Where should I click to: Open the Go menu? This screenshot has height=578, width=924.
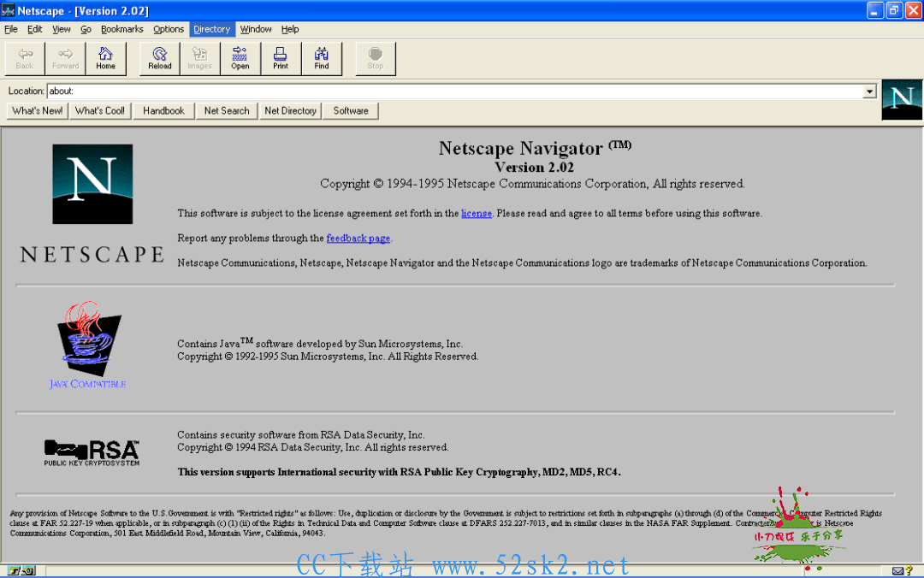86,29
